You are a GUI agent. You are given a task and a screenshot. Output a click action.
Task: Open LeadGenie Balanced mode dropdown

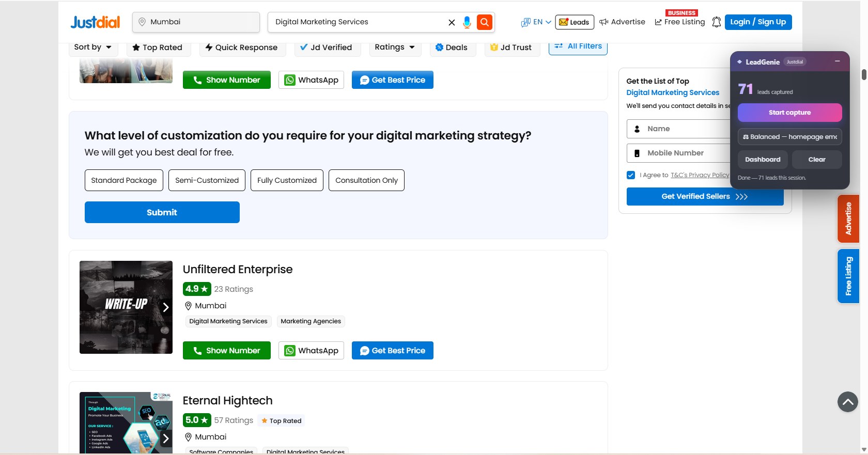[x=790, y=137]
